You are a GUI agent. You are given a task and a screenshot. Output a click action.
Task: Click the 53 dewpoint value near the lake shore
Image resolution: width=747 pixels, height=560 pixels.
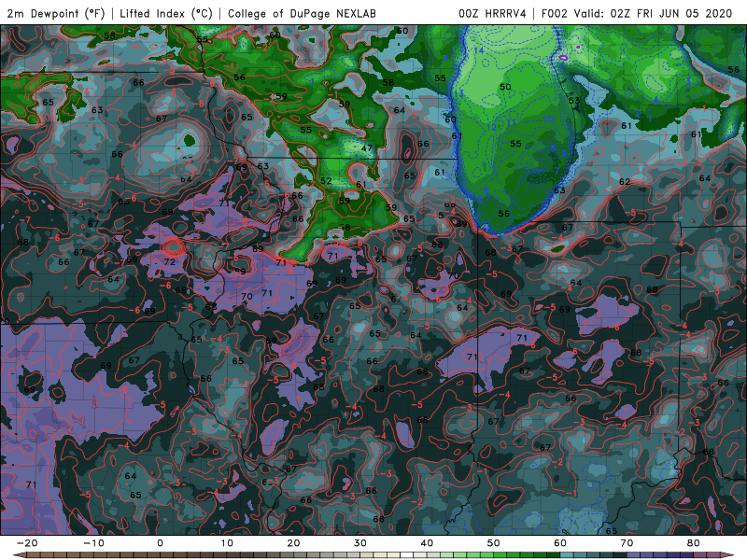coord(574,101)
